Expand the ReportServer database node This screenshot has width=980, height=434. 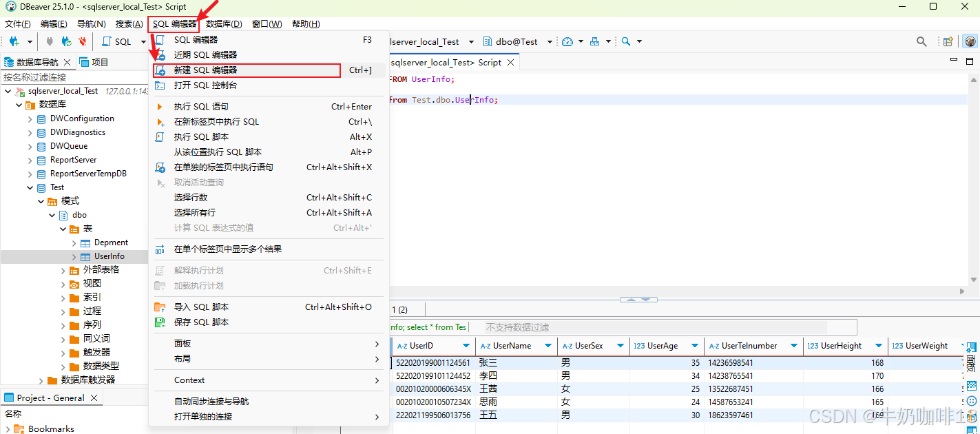pos(30,160)
